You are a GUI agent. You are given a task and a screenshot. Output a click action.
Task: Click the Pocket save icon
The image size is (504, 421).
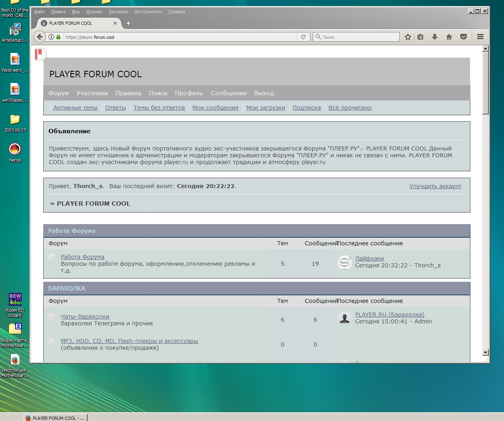coord(464,37)
